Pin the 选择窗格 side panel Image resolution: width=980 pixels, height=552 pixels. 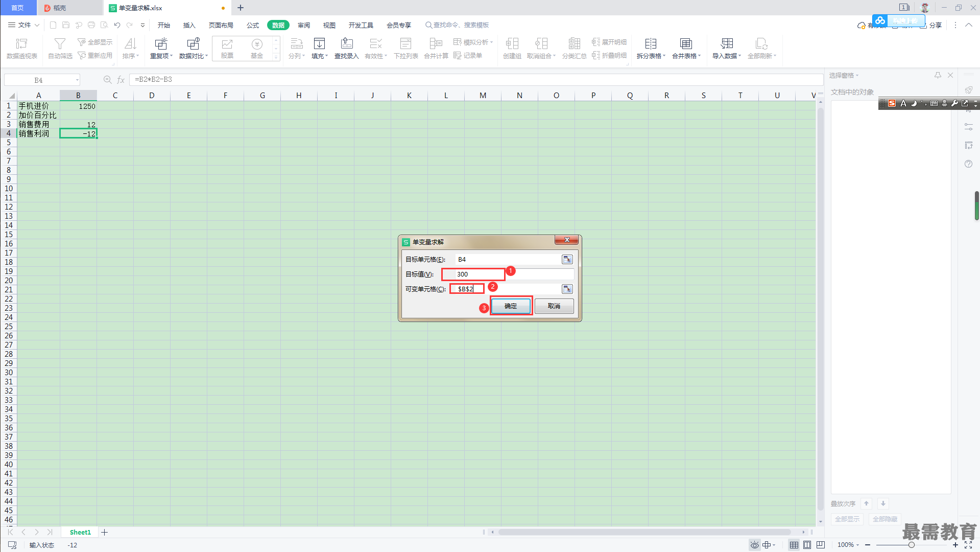click(938, 75)
